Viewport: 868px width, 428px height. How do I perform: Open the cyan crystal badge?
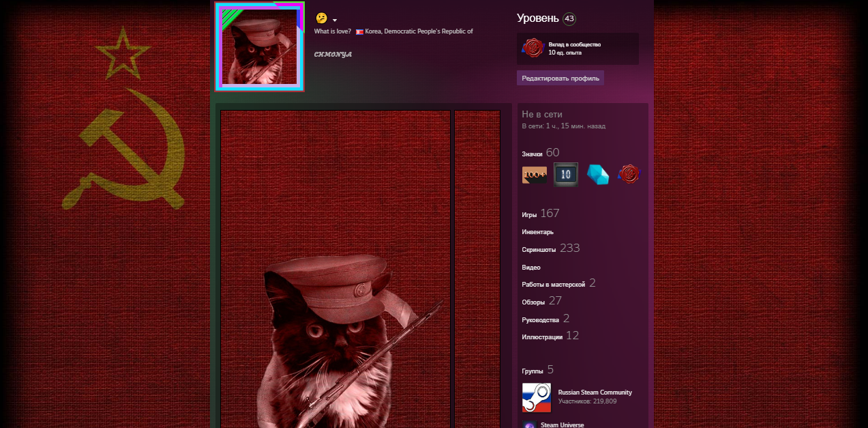597,175
